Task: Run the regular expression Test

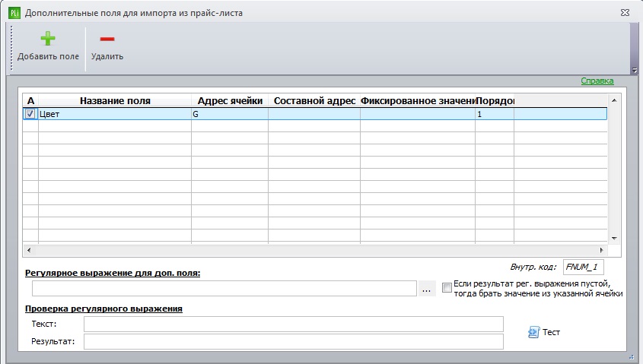Action: tap(544, 332)
